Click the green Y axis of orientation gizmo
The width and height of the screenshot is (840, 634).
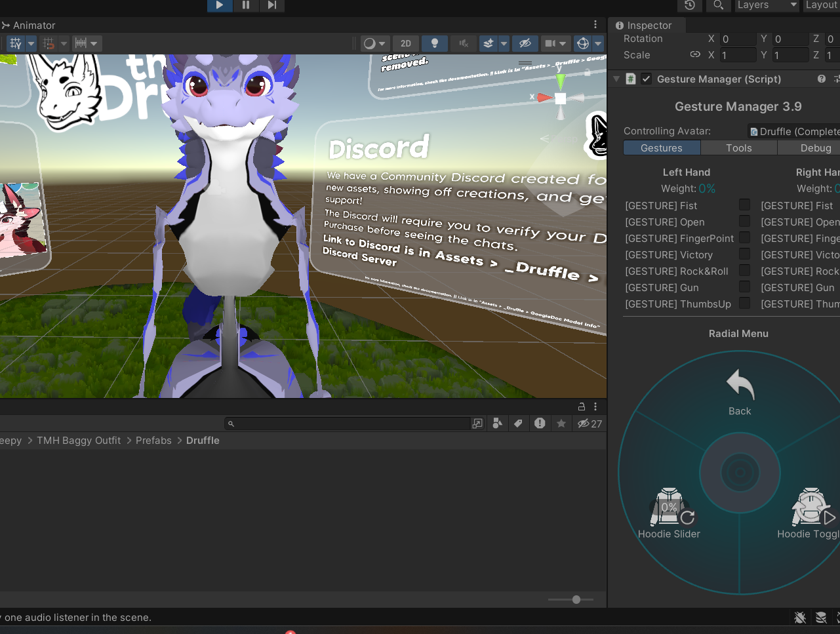click(x=560, y=81)
